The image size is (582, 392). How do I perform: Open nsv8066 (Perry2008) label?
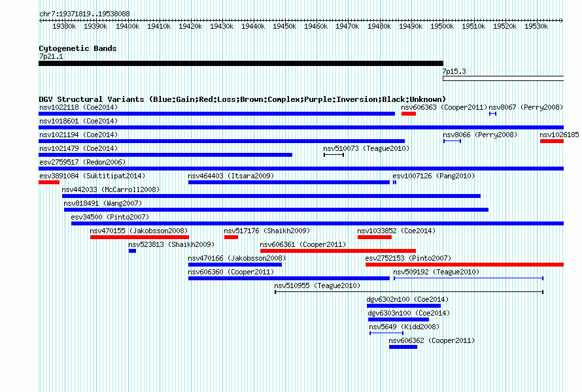(480, 135)
